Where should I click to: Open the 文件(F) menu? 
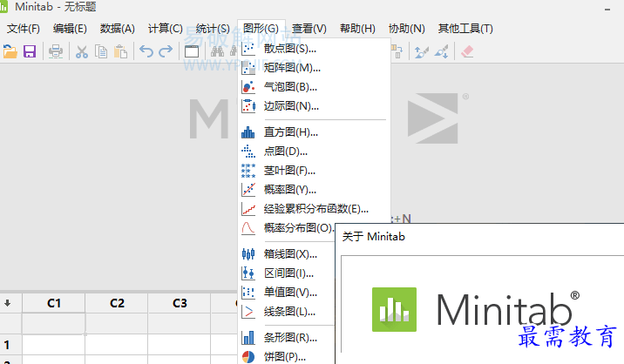coord(24,29)
